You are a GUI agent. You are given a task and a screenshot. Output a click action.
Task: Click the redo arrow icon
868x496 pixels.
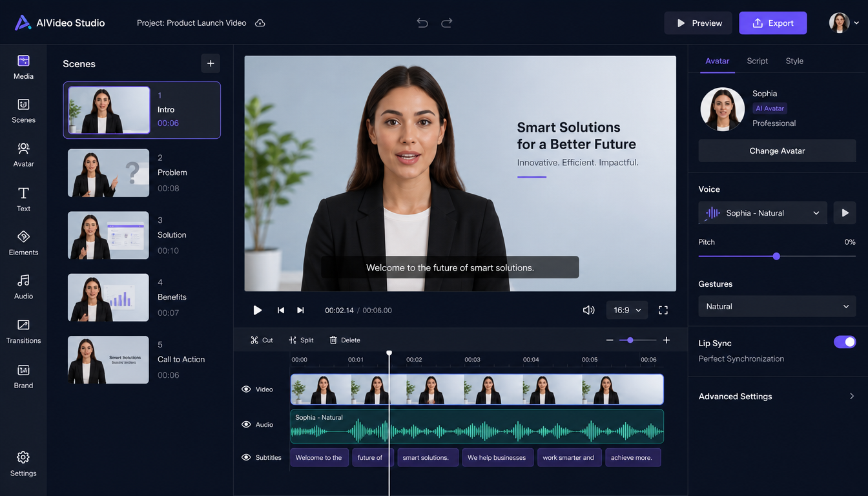[446, 23]
